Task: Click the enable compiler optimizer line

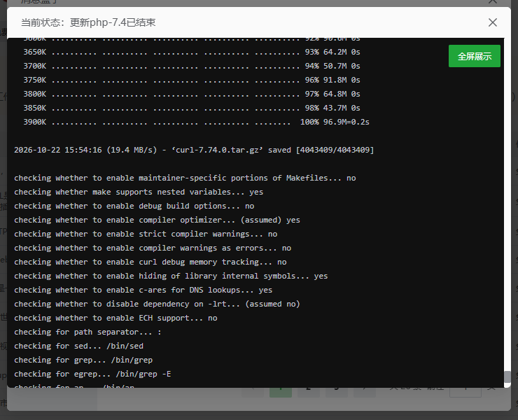Action: [157, 220]
